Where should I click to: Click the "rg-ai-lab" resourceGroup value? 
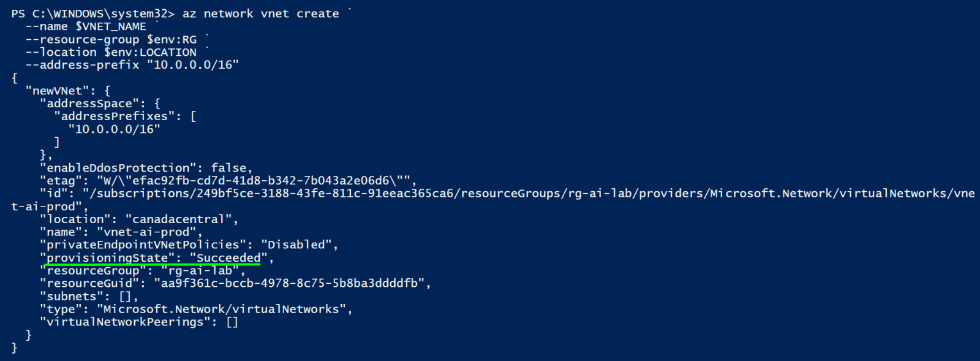[200, 271]
